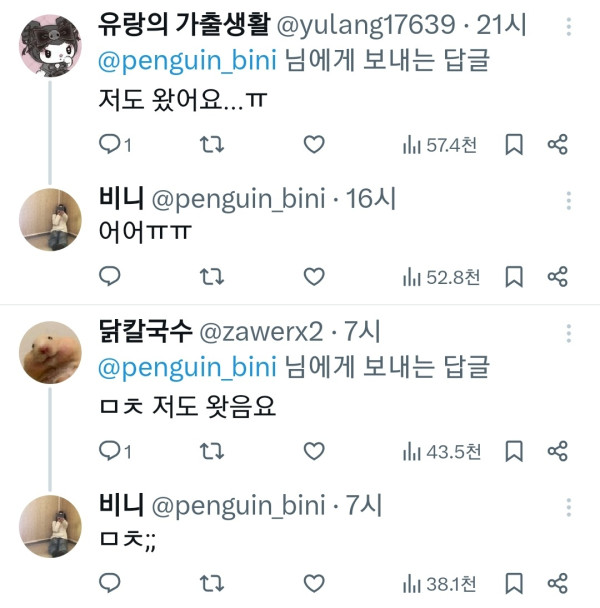
Task: Reply to 닭칼국수's tweet
Action: click(111, 452)
